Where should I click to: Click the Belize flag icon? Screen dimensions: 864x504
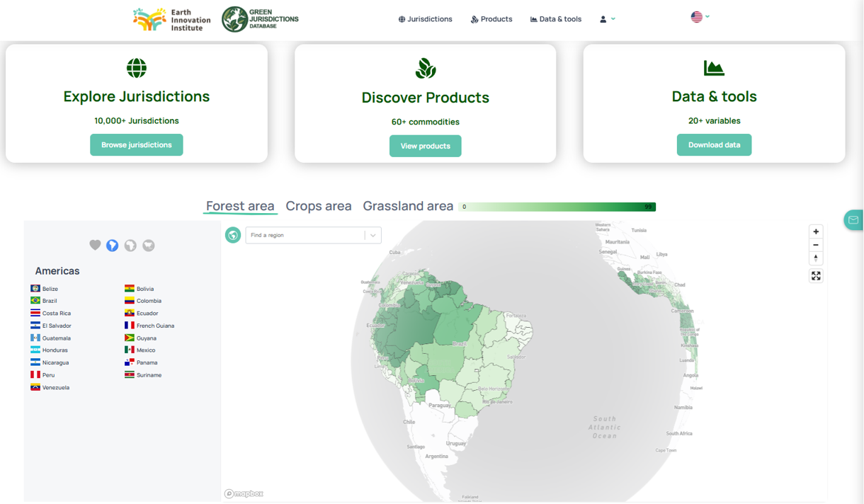click(35, 289)
